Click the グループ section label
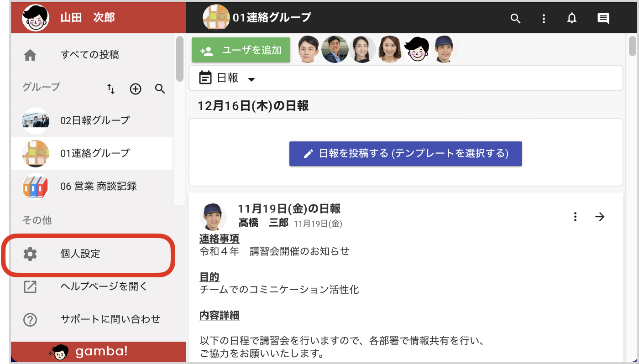This screenshot has width=639, height=364. tap(41, 87)
